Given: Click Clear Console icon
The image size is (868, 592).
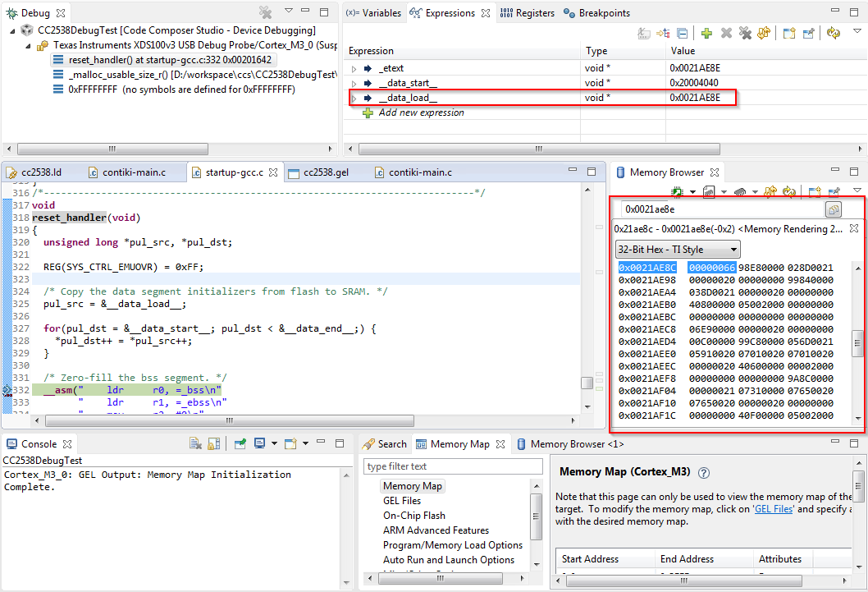Looking at the screenshot, I should (195, 443).
